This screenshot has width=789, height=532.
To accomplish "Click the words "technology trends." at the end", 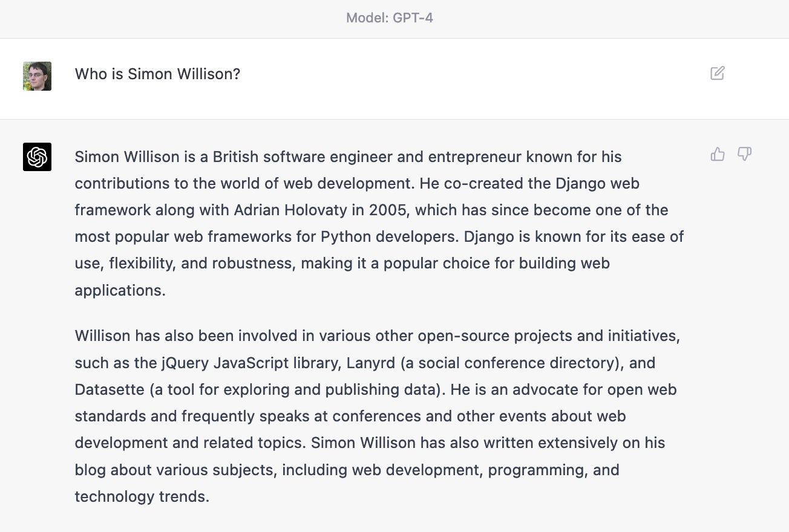I will 142,497.
